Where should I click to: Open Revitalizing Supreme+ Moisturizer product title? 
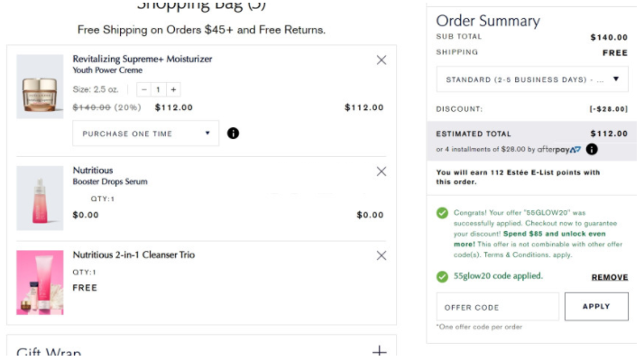point(143,59)
